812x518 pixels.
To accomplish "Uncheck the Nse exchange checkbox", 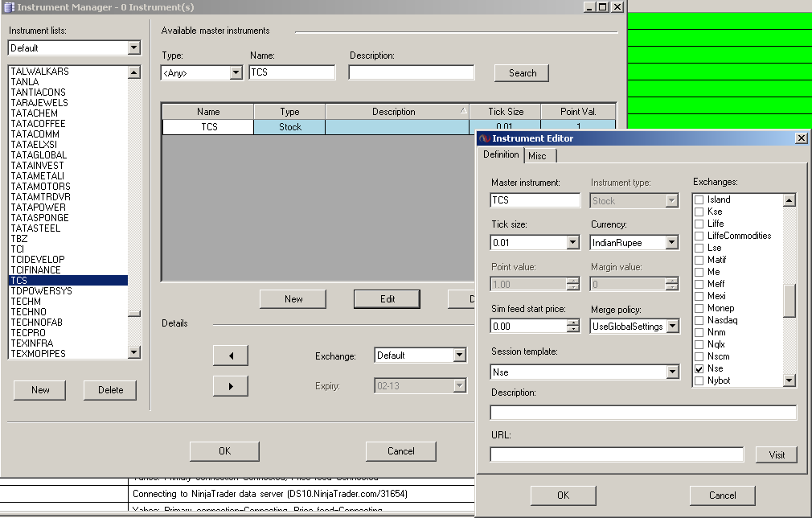I will (699, 369).
